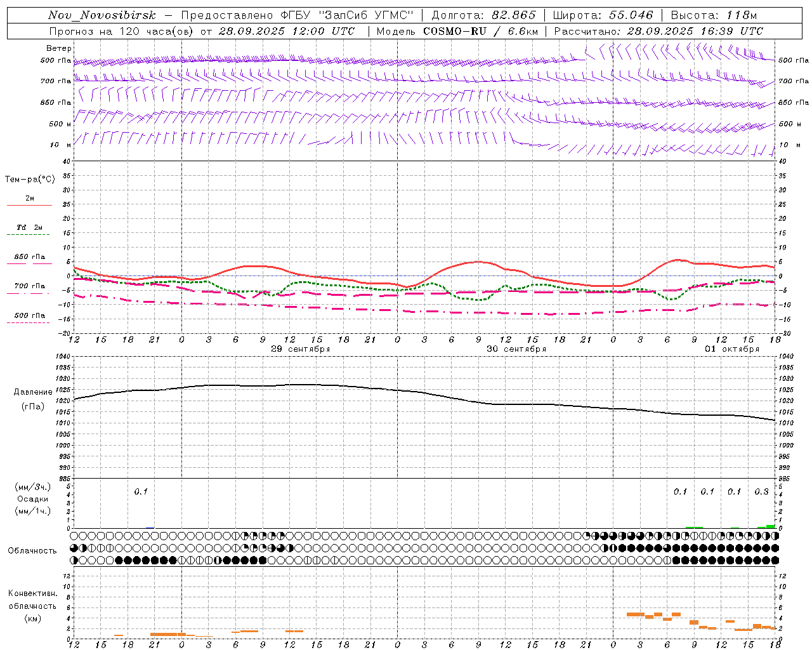
Task: Click the Nov_Novosibirsk station title
Action: coord(102,15)
